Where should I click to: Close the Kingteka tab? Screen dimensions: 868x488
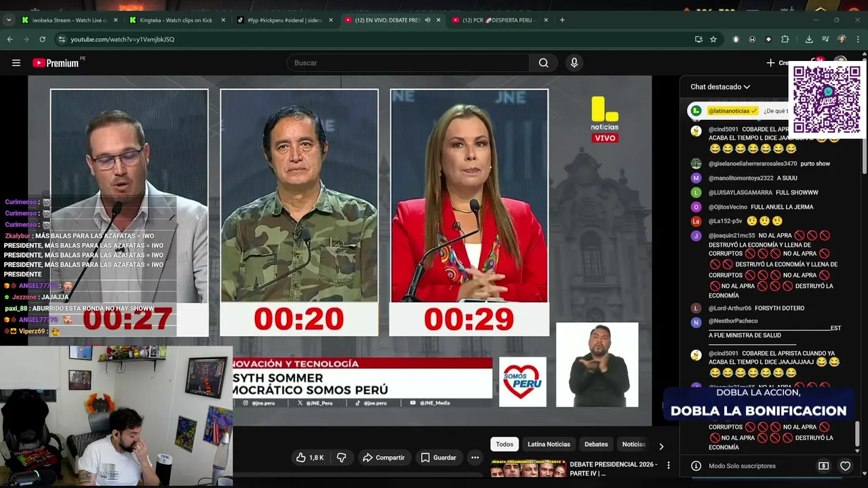pos(223,20)
